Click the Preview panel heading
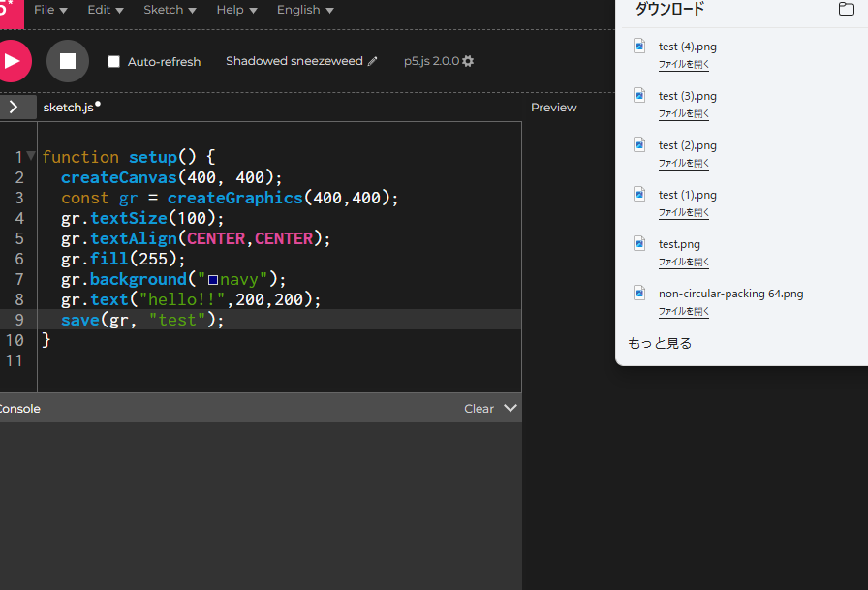Screen dimensions: 868x590 click(x=553, y=108)
